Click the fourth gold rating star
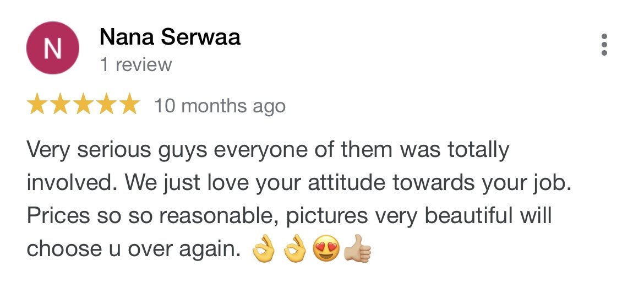This screenshot has width=644, height=282. (106, 104)
